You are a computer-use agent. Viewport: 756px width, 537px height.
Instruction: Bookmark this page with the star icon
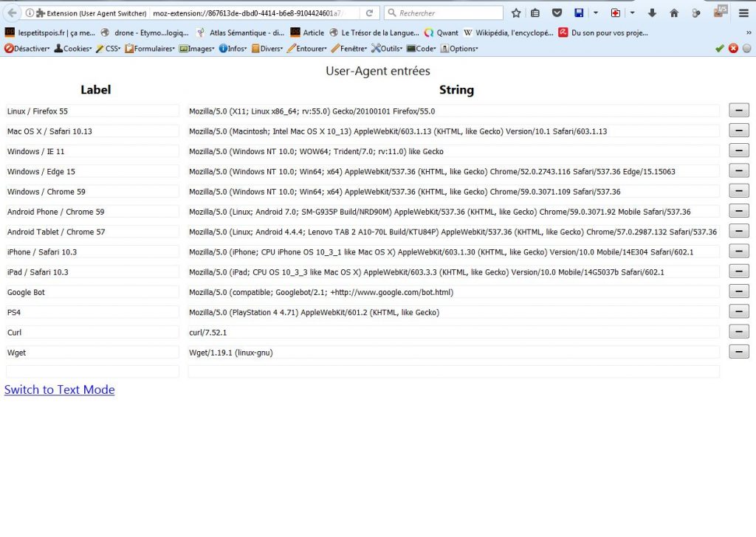click(x=516, y=13)
